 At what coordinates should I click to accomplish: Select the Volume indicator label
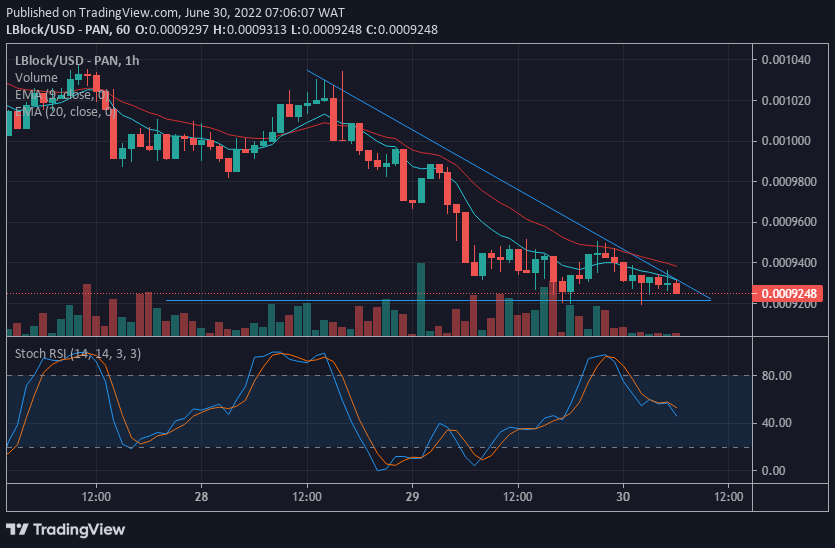tap(36, 78)
